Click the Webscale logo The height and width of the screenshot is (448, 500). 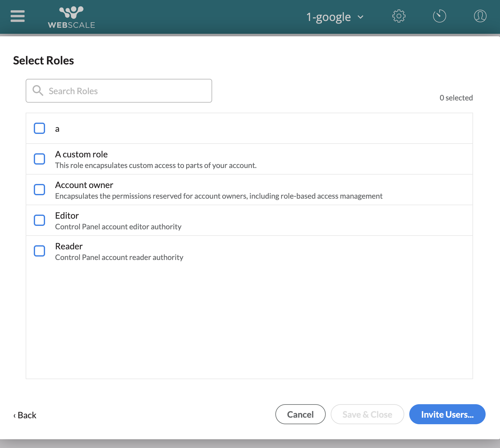point(71,18)
